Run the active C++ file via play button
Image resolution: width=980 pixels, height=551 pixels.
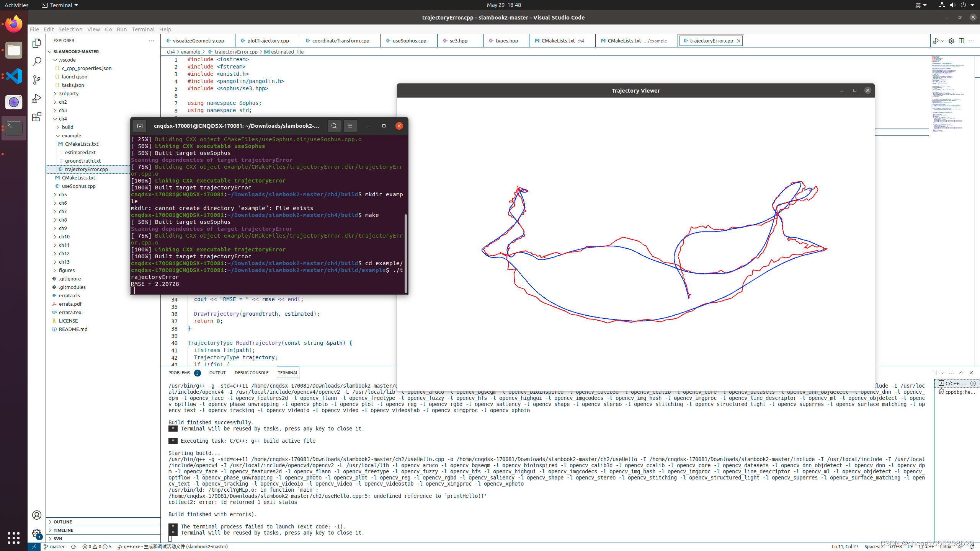pyautogui.click(x=936, y=41)
